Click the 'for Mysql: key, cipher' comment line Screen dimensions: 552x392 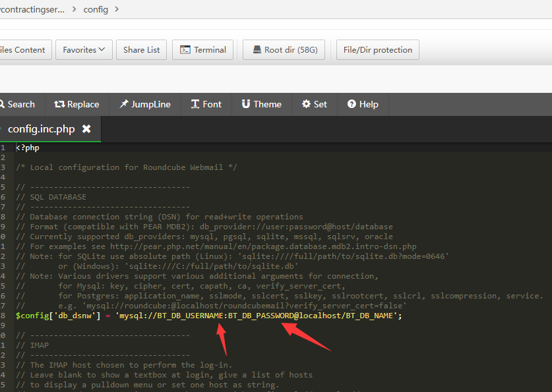181,286
